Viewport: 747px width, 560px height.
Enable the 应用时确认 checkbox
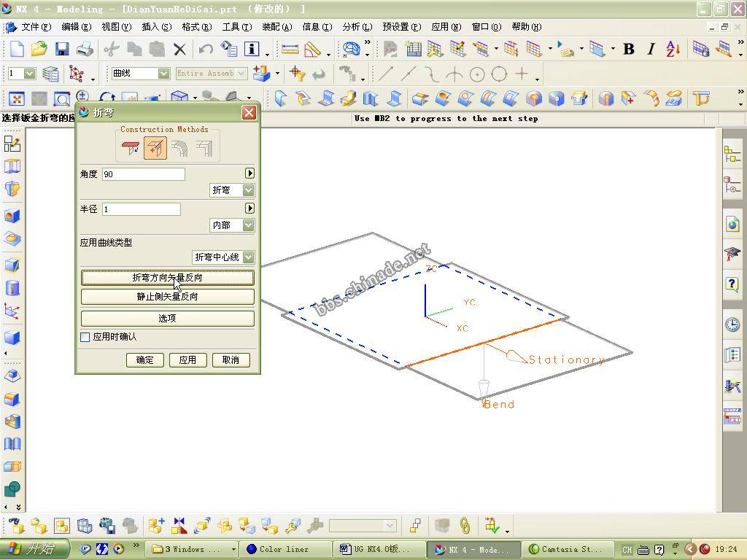click(85, 337)
